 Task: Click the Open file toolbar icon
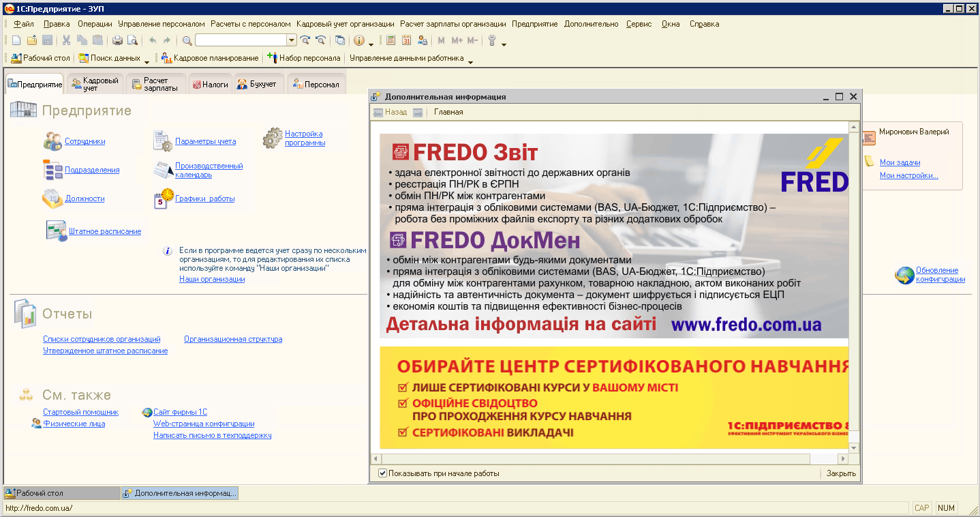click(x=32, y=40)
